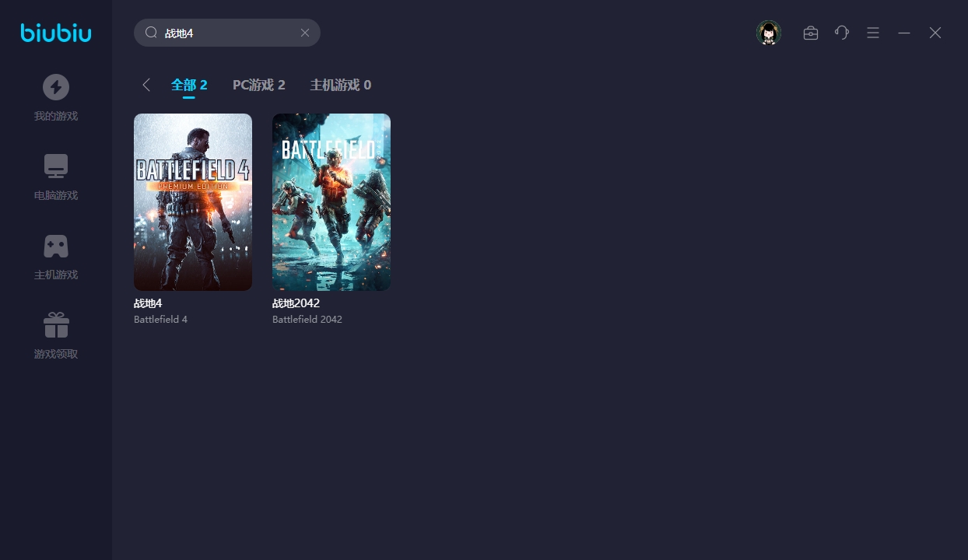Focus the search field containing 战地4
Image resolution: width=968 pixels, height=560 pixels.
226,33
